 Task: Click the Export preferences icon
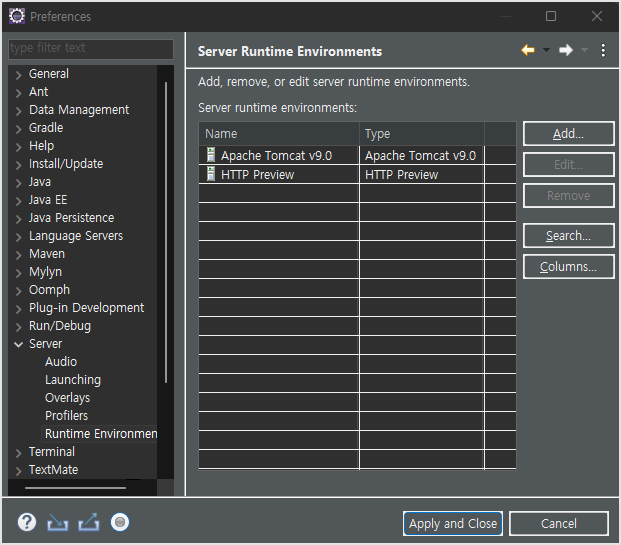click(89, 522)
